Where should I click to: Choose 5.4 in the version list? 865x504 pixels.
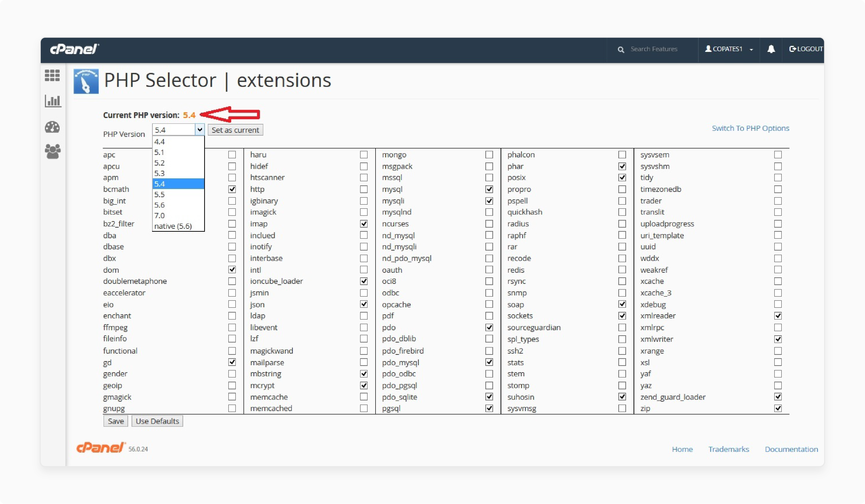(178, 184)
